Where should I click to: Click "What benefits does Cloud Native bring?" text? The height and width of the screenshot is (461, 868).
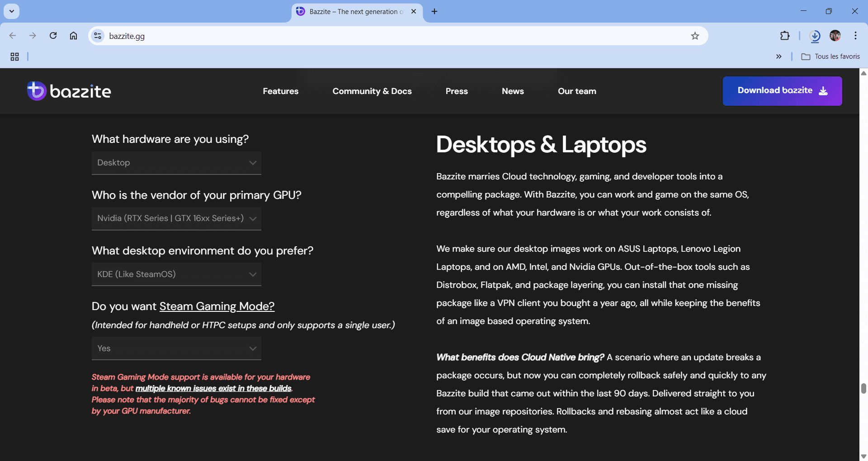[x=520, y=358]
